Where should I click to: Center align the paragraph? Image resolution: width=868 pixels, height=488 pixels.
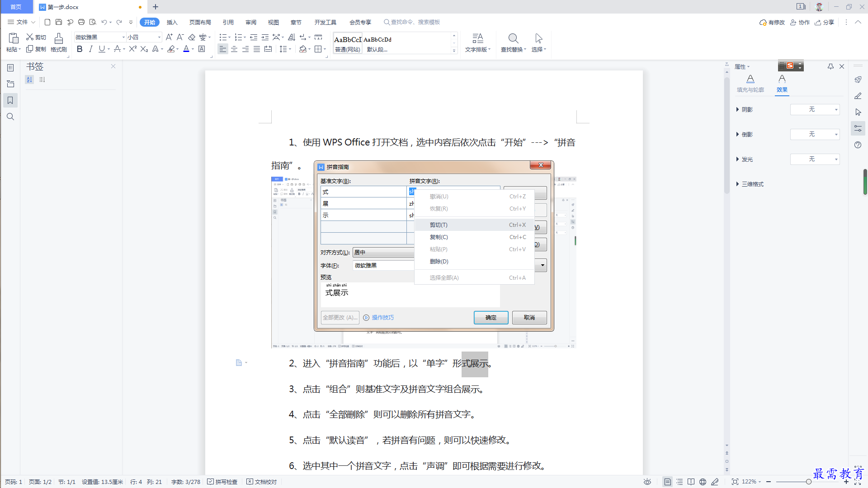point(234,49)
